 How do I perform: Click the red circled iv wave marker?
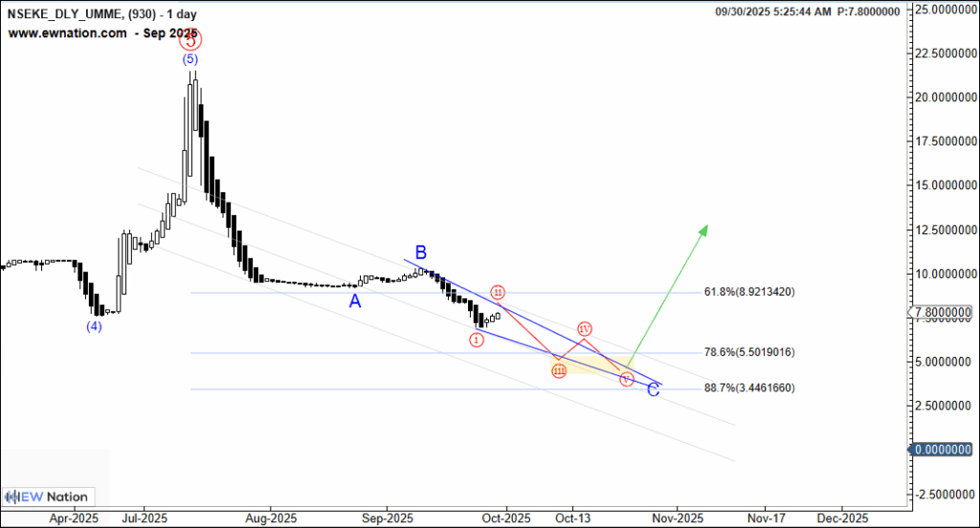[x=585, y=329]
